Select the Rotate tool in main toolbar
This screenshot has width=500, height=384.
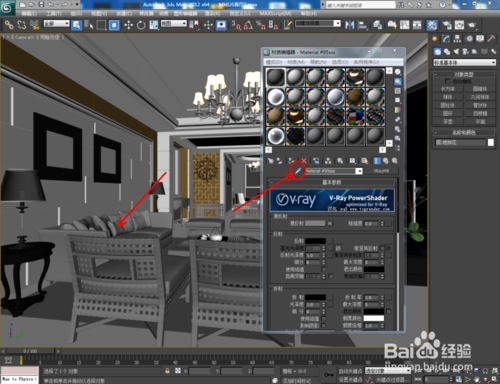[141, 25]
